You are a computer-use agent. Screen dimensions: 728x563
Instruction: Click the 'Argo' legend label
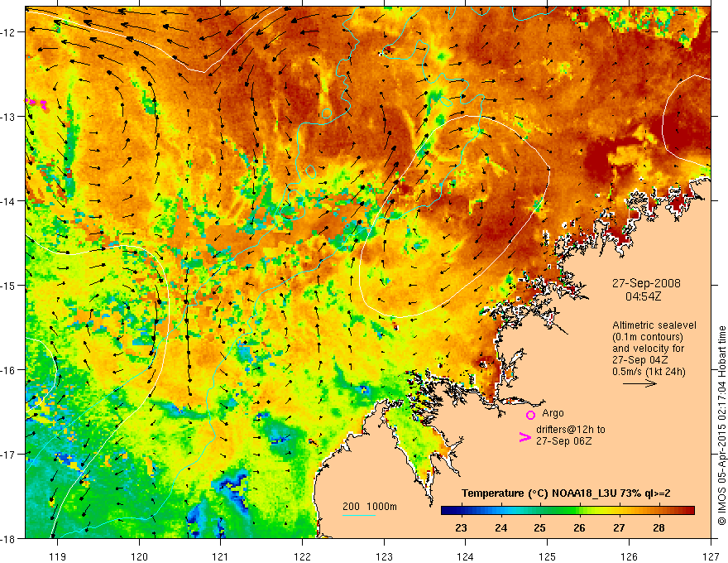pyautogui.click(x=553, y=413)
